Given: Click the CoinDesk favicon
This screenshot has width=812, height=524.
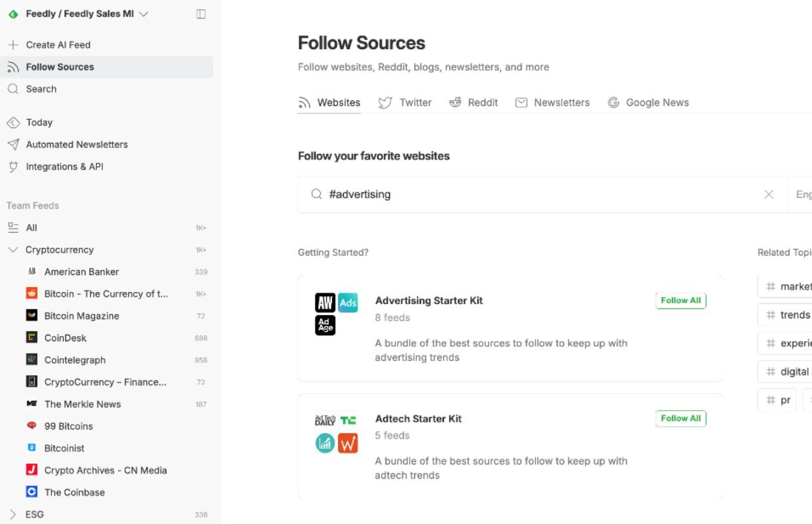Looking at the screenshot, I should 31,337.
